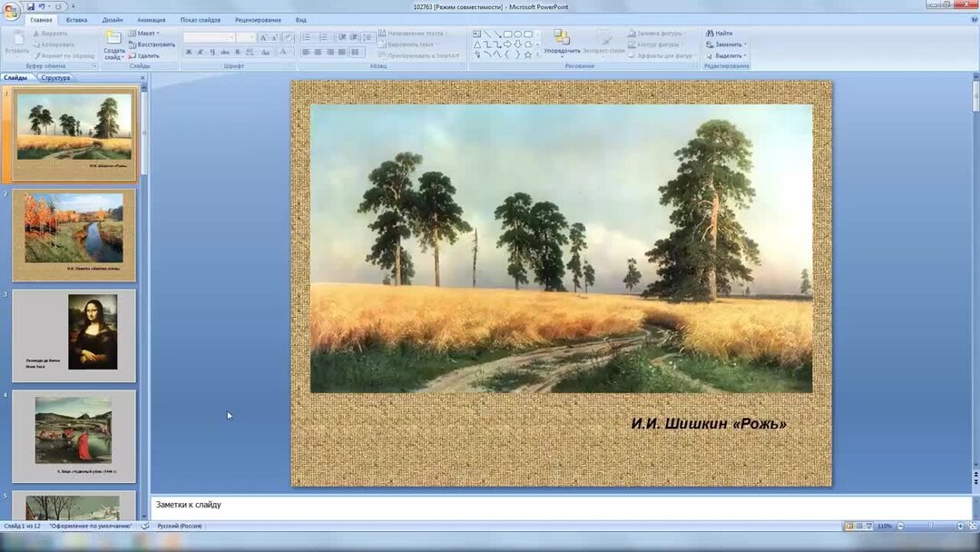980x552 pixels.
Task: Open Customize Quick Access Toolbar dropdown
Action: (73, 7)
